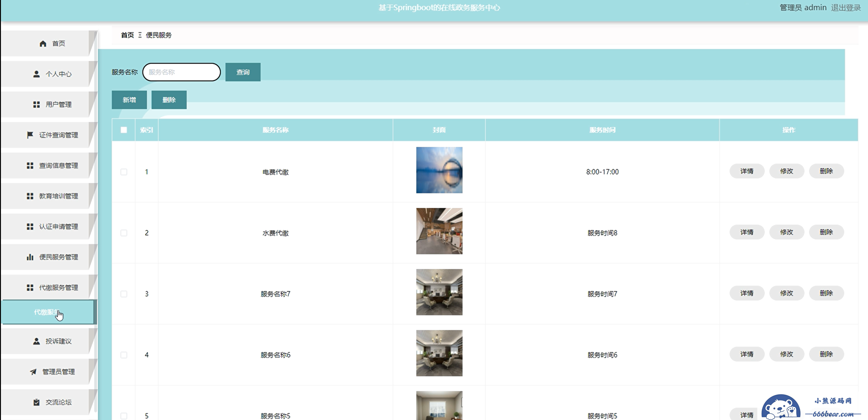Click the person icon beside 个人中心
868x420 pixels.
tap(37, 74)
